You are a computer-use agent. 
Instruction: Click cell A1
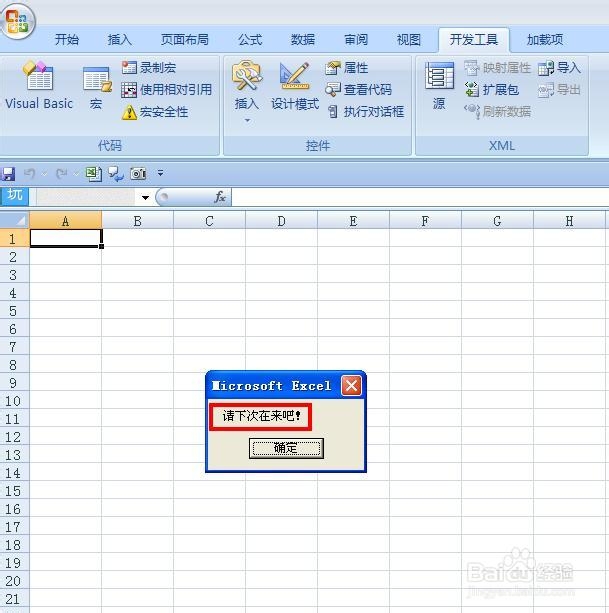click(x=66, y=238)
